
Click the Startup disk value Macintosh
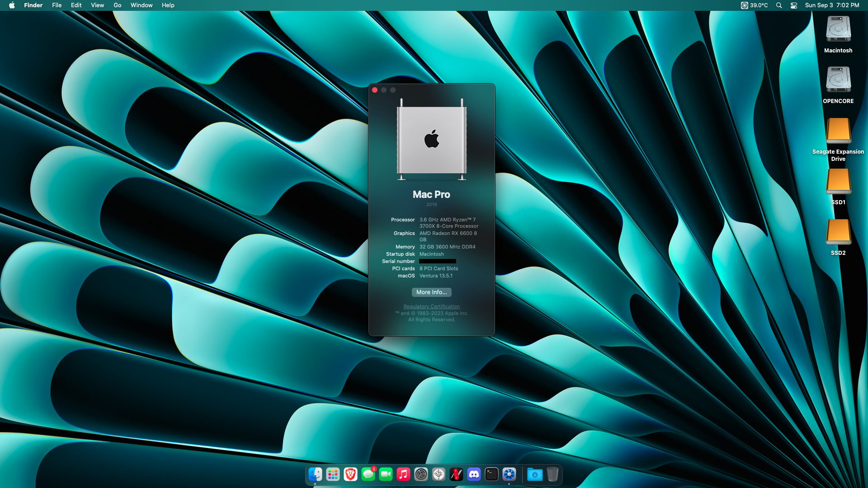(432, 254)
